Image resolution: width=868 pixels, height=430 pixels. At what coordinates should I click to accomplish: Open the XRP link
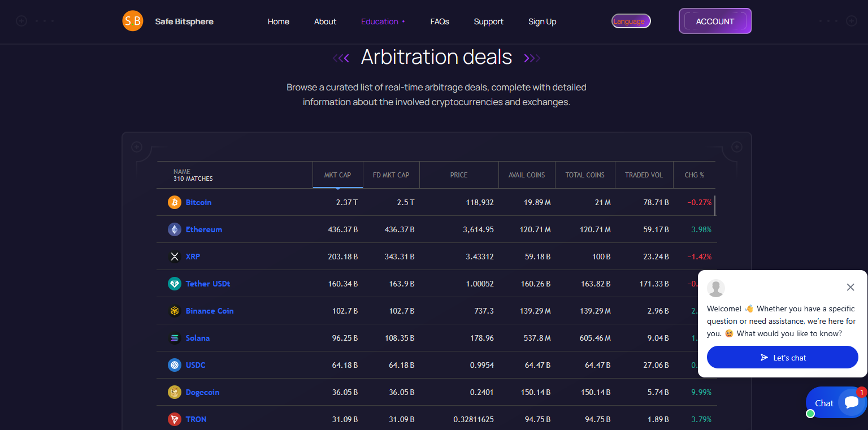(x=193, y=257)
